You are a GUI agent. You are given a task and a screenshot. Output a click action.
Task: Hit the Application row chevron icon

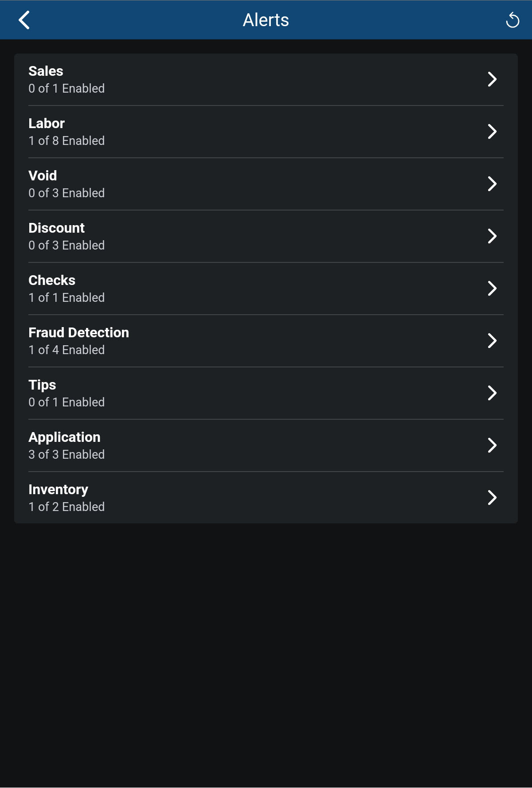(492, 445)
